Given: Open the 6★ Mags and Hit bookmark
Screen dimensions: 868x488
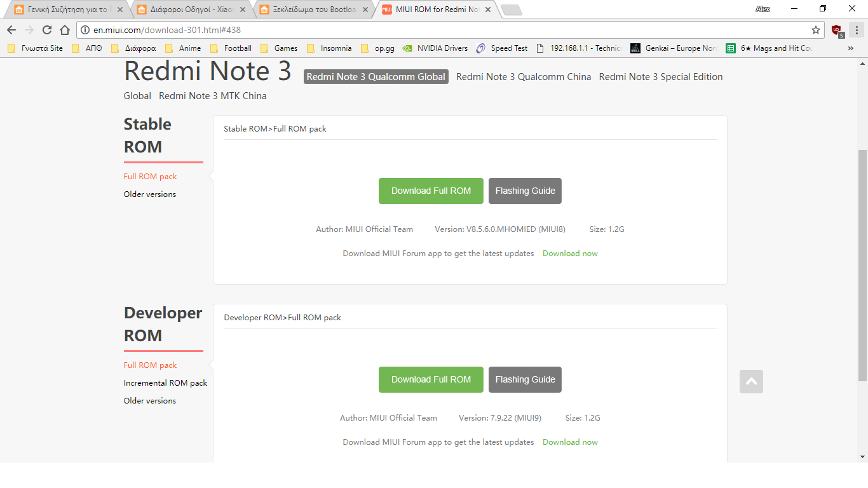Looking at the screenshot, I should pos(770,48).
